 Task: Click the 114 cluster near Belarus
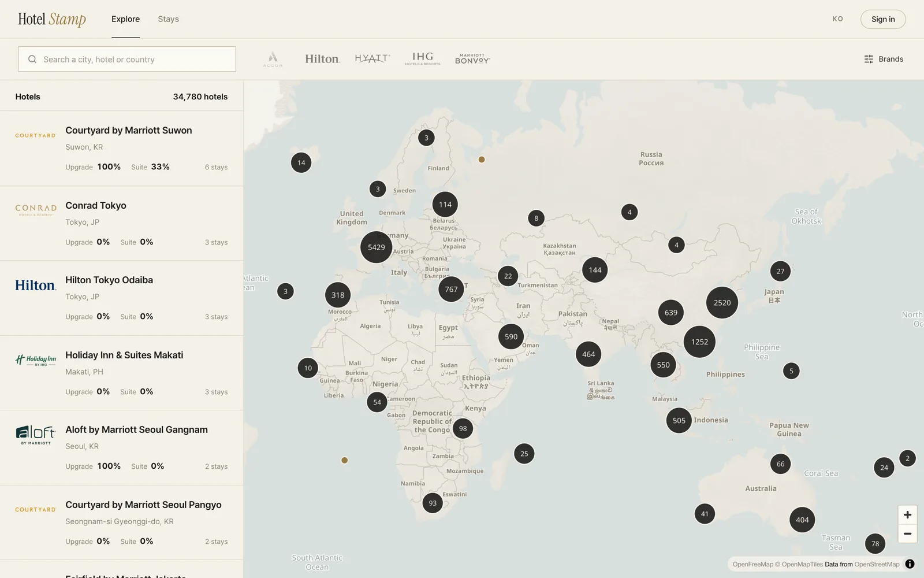(x=445, y=204)
